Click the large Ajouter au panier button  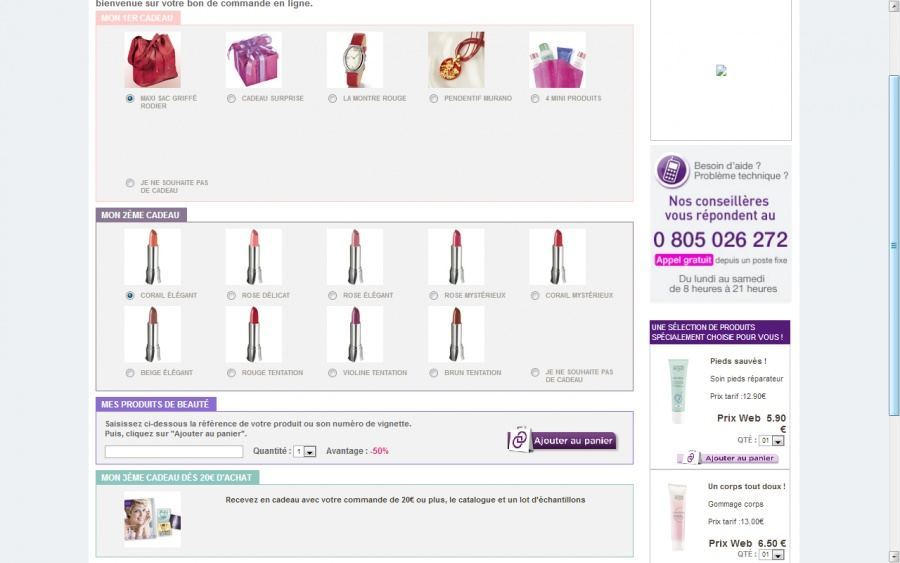(574, 441)
